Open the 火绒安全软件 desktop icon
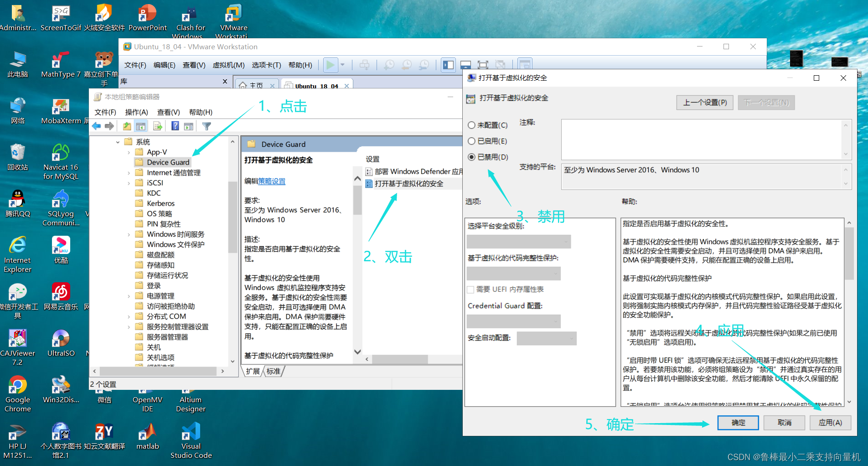 click(x=104, y=17)
